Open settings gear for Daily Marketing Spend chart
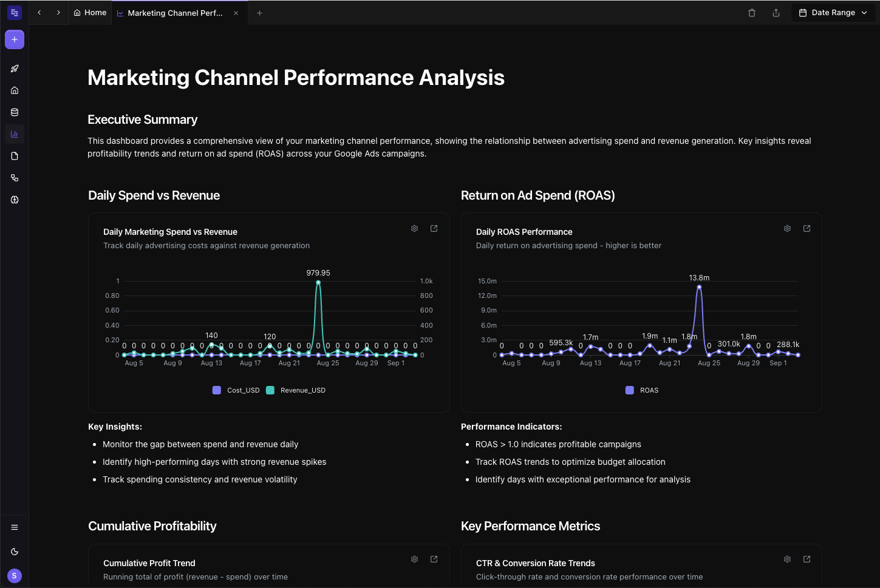Viewport: 880px width, 588px height. coord(414,229)
